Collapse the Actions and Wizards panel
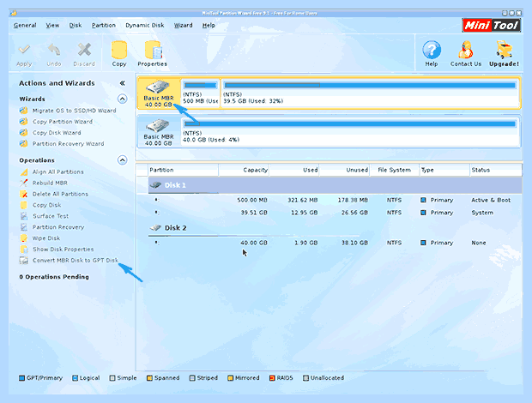Viewport: 532px width, 403px height. click(122, 83)
